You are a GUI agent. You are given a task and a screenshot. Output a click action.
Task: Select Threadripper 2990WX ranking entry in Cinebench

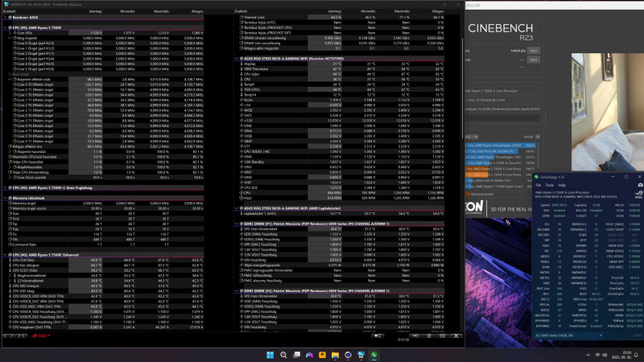click(500, 146)
